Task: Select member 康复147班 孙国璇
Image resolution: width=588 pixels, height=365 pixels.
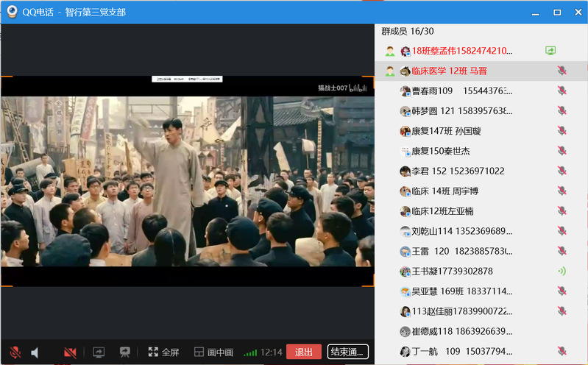Action: click(x=481, y=131)
